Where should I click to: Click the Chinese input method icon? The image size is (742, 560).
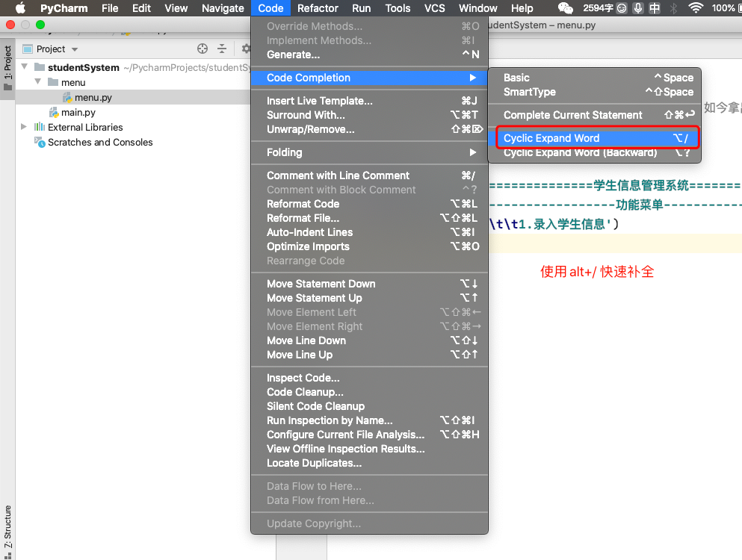click(655, 8)
